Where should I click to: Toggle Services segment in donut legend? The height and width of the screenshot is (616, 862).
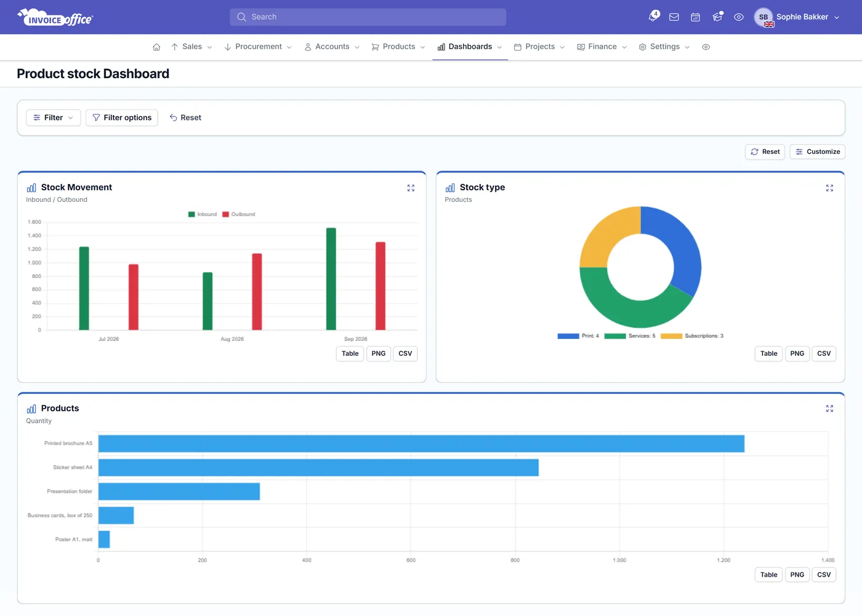[630, 336]
